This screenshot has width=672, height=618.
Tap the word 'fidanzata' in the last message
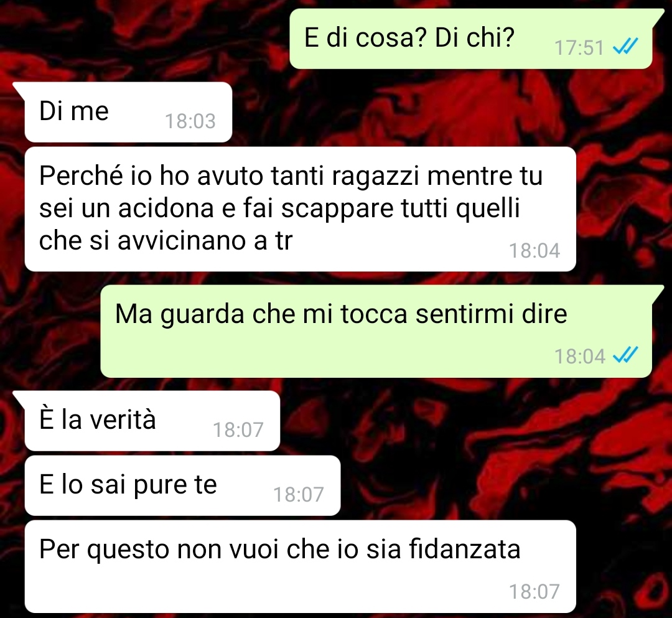pyautogui.click(x=465, y=549)
